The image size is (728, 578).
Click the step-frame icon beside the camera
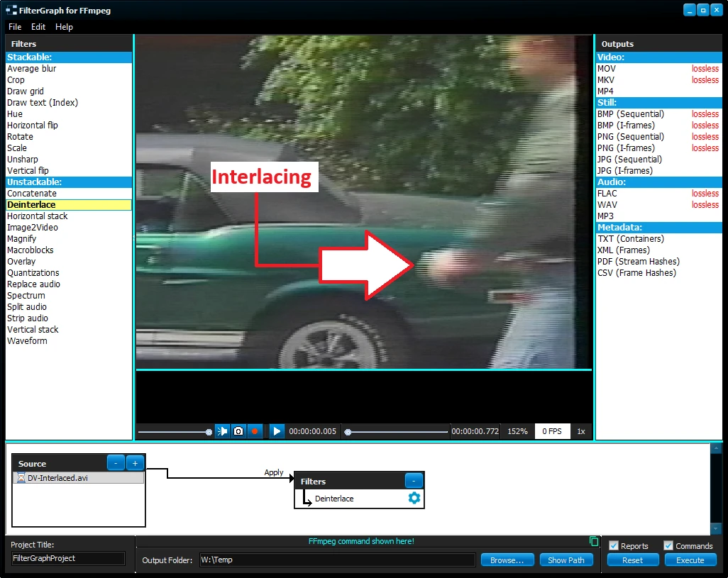[222, 431]
